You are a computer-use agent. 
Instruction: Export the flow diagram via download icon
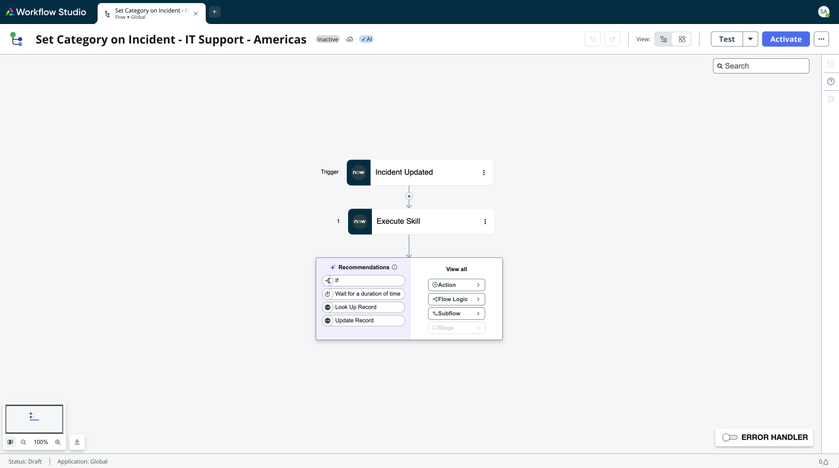(77, 442)
